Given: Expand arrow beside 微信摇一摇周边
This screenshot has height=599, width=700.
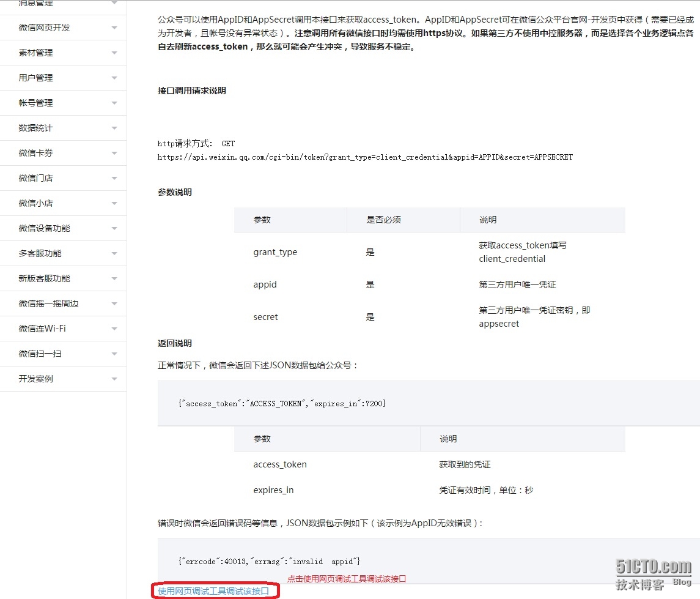Looking at the screenshot, I should pyautogui.click(x=114, y=303).
